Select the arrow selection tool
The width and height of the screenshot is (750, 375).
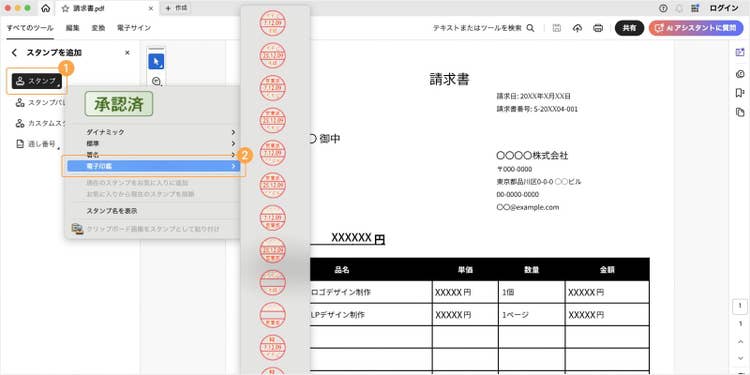156,61
